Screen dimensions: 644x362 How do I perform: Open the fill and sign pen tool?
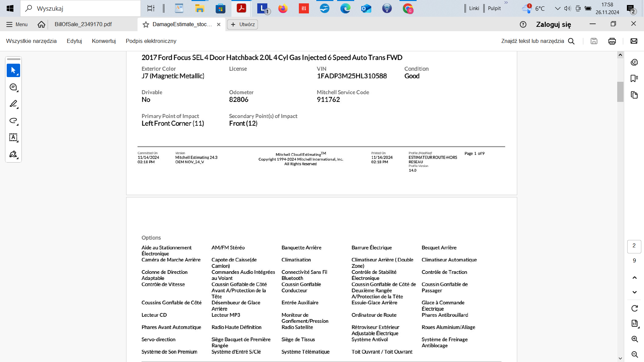click(x=13, y=154)
